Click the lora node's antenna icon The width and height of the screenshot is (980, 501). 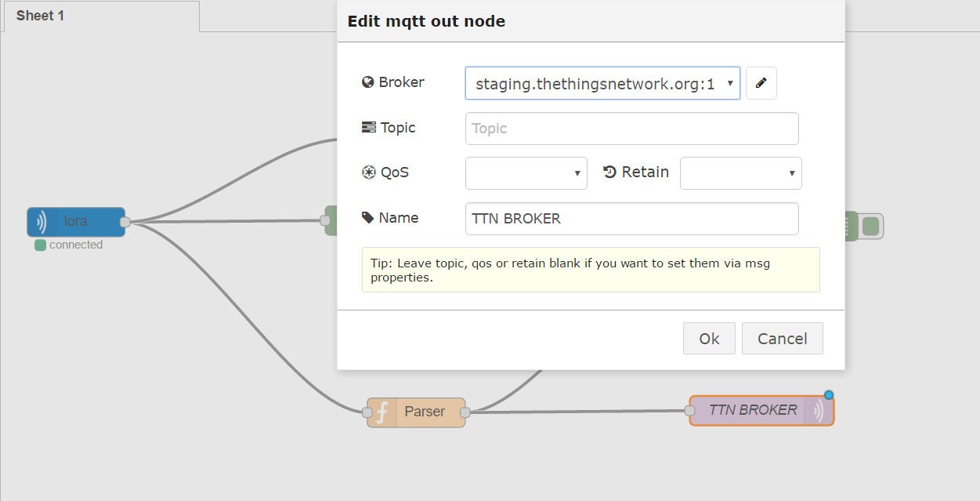tap(42, 222)
